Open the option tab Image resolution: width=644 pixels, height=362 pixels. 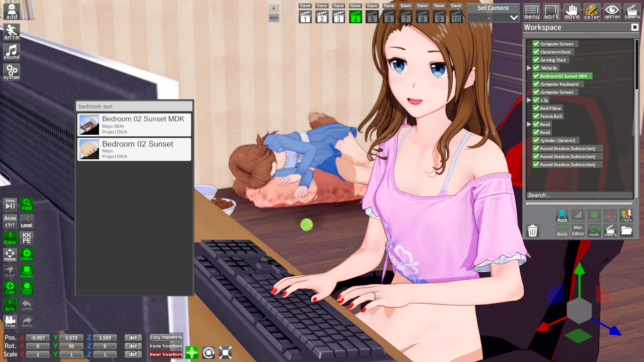tap(612, 12)
